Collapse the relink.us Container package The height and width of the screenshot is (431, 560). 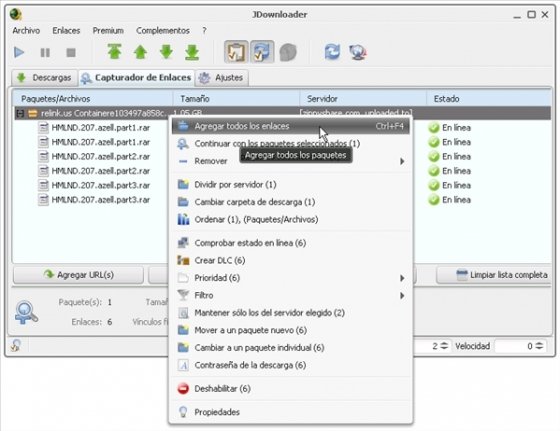(20, 114)
